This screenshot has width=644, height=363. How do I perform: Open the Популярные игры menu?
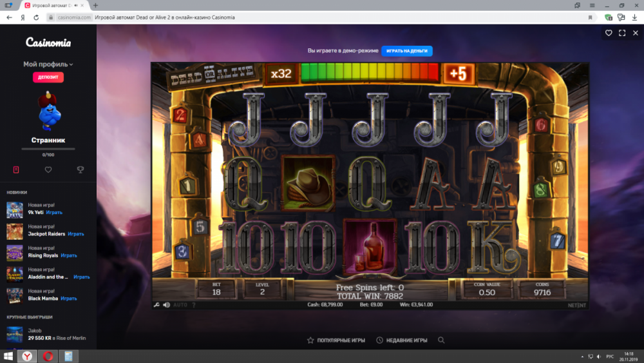click(336, 340)
